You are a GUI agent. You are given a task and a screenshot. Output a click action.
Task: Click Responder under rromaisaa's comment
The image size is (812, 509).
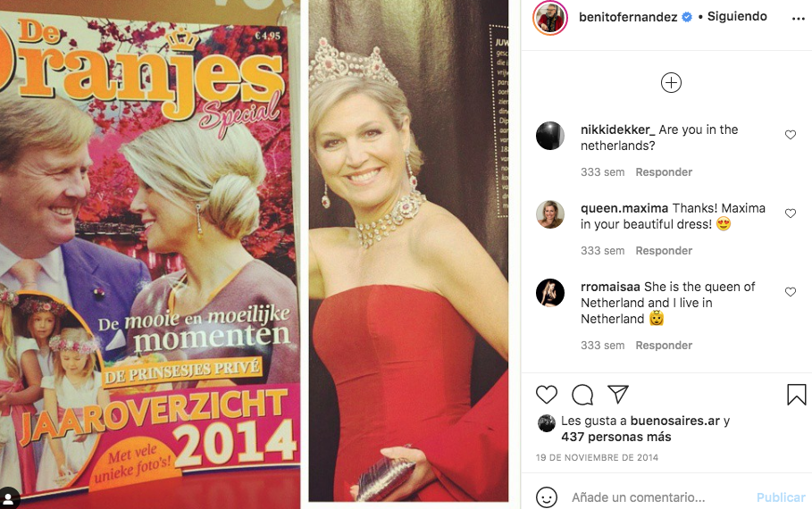pos(664,346)
